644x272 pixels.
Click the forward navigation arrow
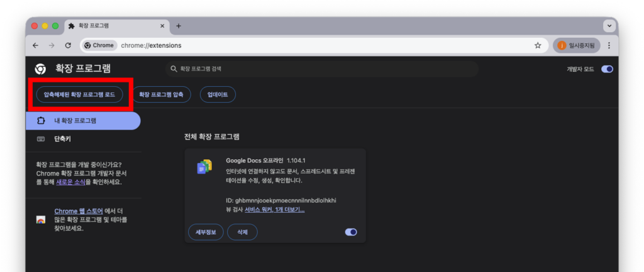52,45
